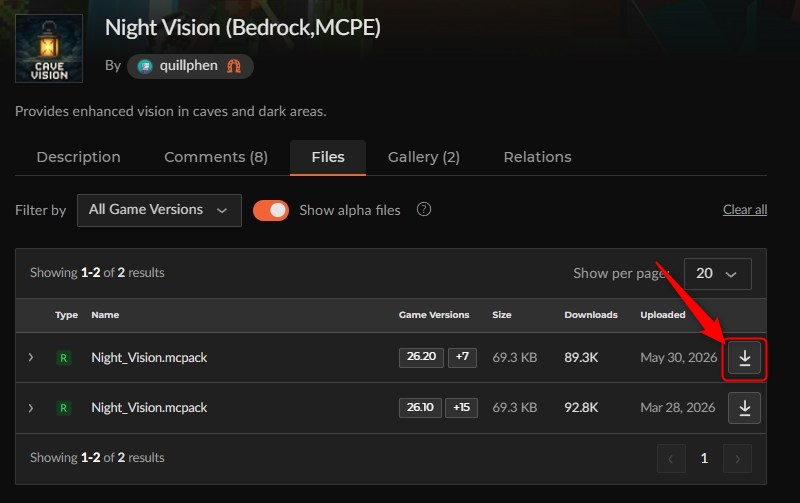Click the R release badge in 26.20 row

(63, 358)
